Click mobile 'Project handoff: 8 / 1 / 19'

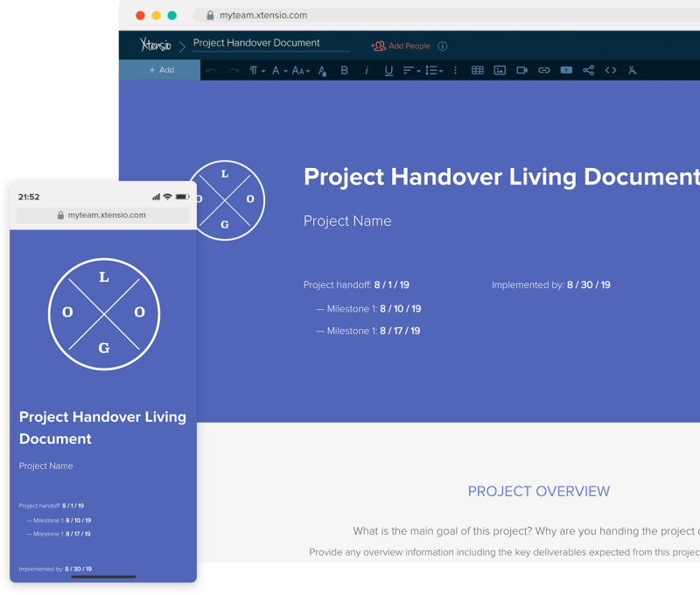(52, 506)
